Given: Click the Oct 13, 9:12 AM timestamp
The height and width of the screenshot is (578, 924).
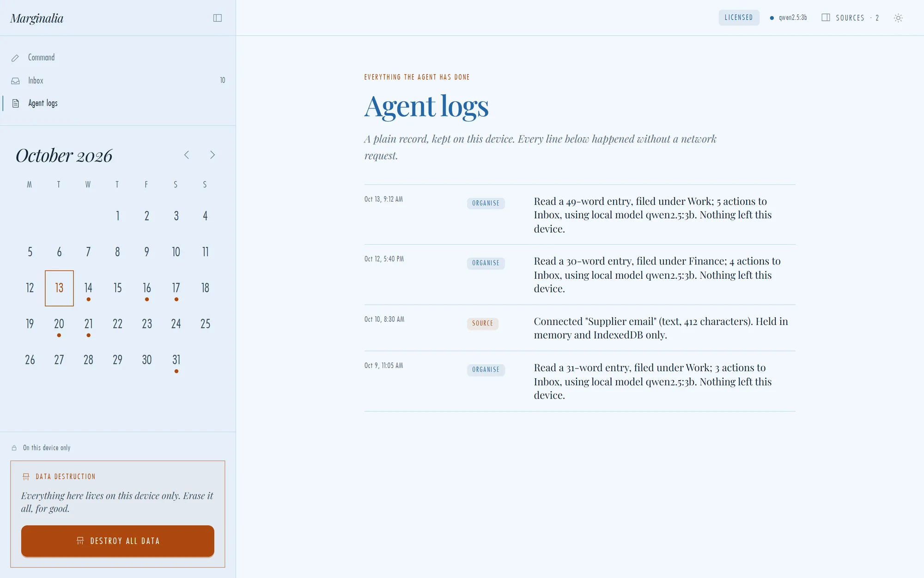Looking at the screenshot, I should pyautogui.click(x=383, y=199).
